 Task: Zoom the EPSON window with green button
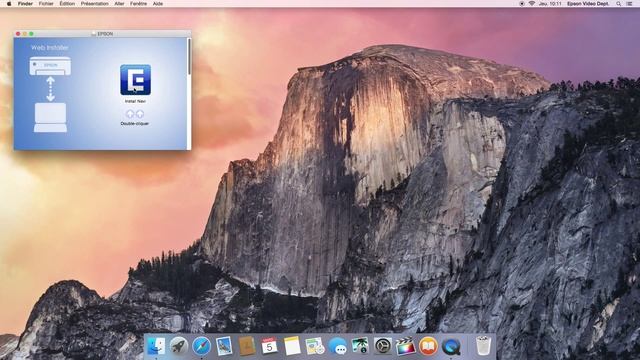[x=31, y=34]
